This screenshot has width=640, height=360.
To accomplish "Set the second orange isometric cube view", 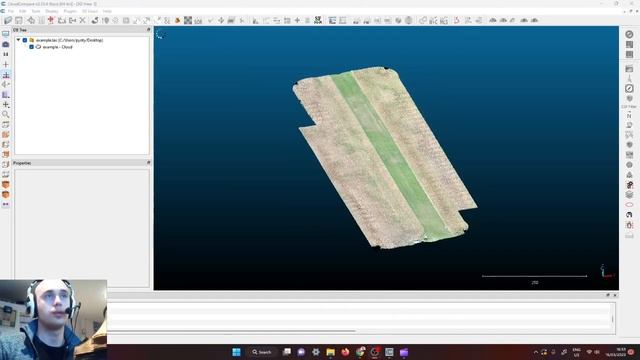I will pos(6,195).
